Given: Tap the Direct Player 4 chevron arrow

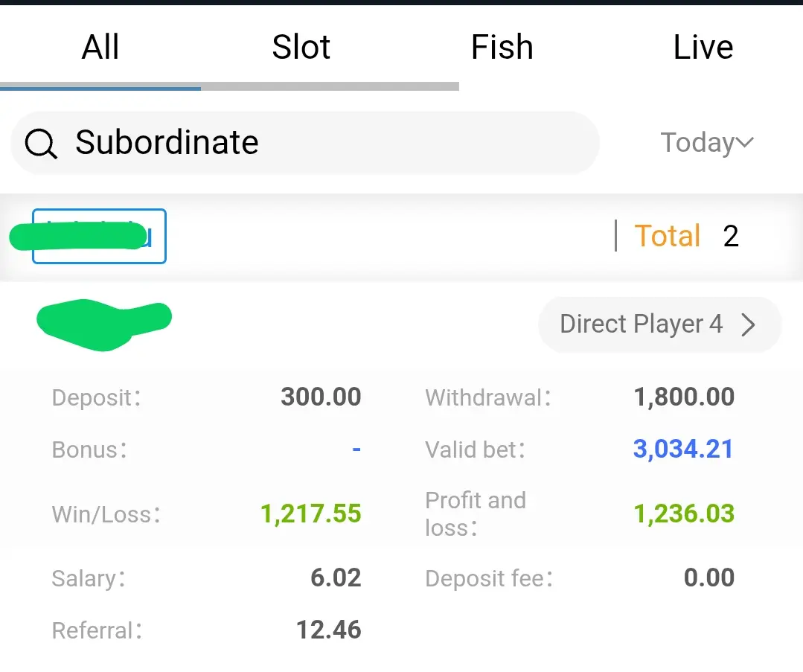Looking at the screenshot, I should click(748, 324).
